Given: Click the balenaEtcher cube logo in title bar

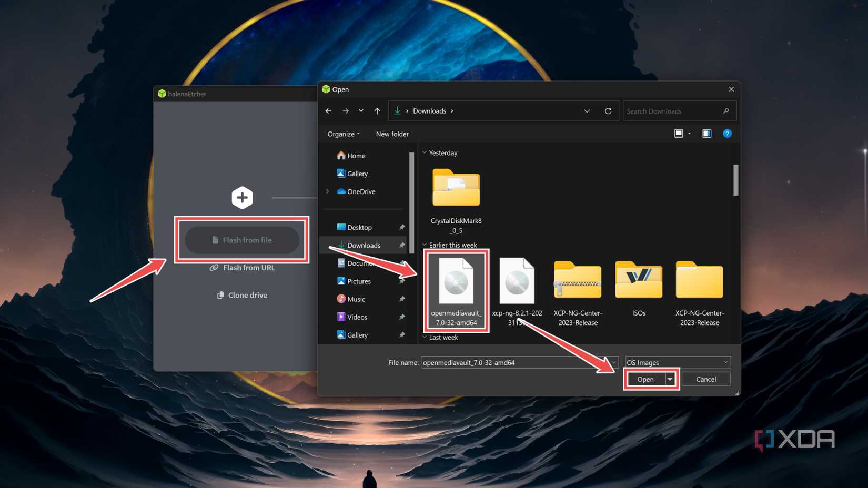Looking at the screenshot, I should 162,94.
